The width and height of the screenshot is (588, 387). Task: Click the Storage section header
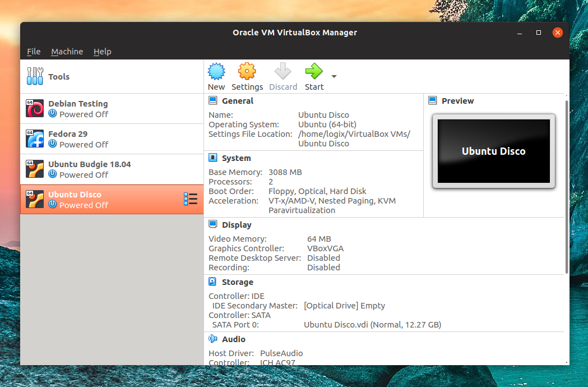[x=237, y=282]
